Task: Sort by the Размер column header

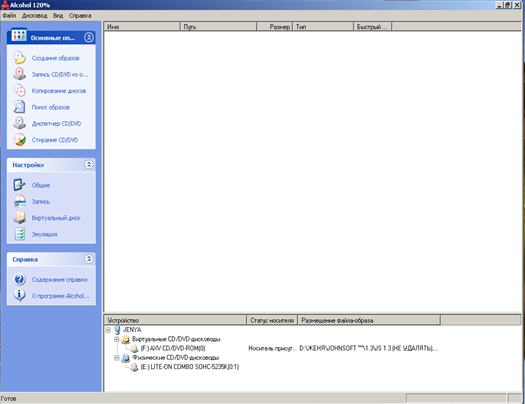Action: point(275,27)
